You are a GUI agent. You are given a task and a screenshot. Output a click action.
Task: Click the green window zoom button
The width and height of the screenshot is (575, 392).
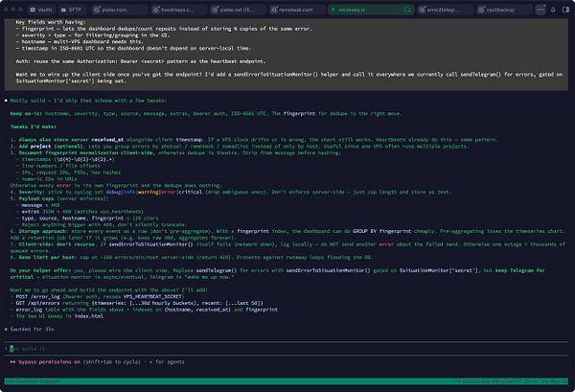pyautogui.click(x=21, y=10)
